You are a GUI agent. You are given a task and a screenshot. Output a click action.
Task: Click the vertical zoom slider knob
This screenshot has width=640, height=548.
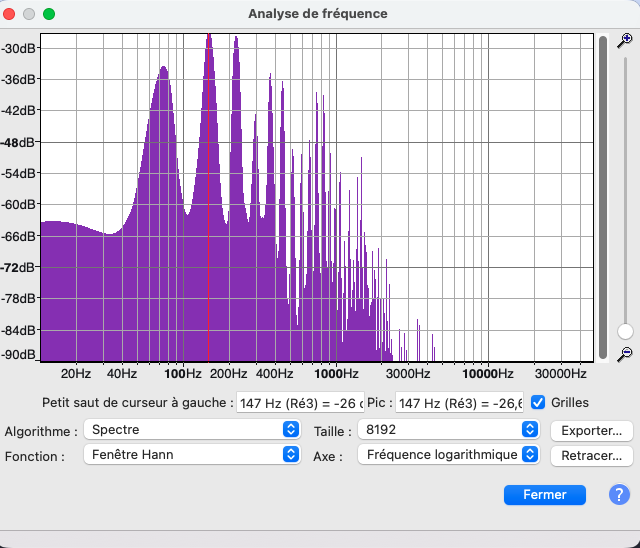coord(625,331)
